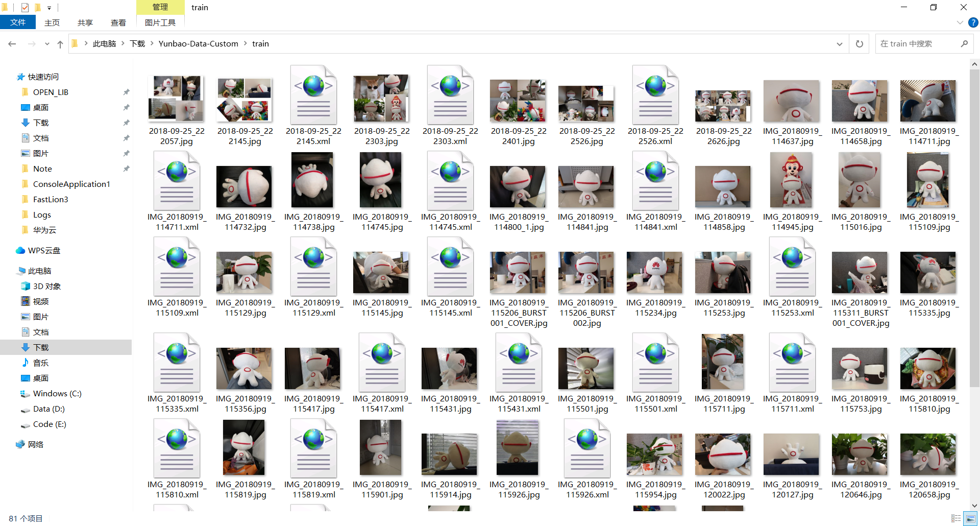Image resolution: width=980 pixels, height=526 pixels.
Task: Open the 2018-09-25_222145.xml file icon
Action: [x=313, y=95]
